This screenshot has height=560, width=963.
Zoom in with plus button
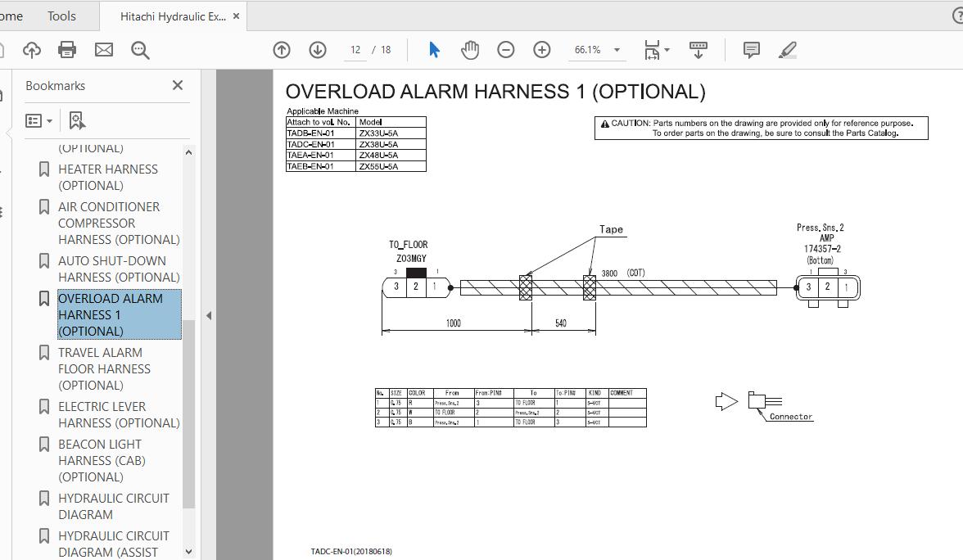[x=542, y=50]
